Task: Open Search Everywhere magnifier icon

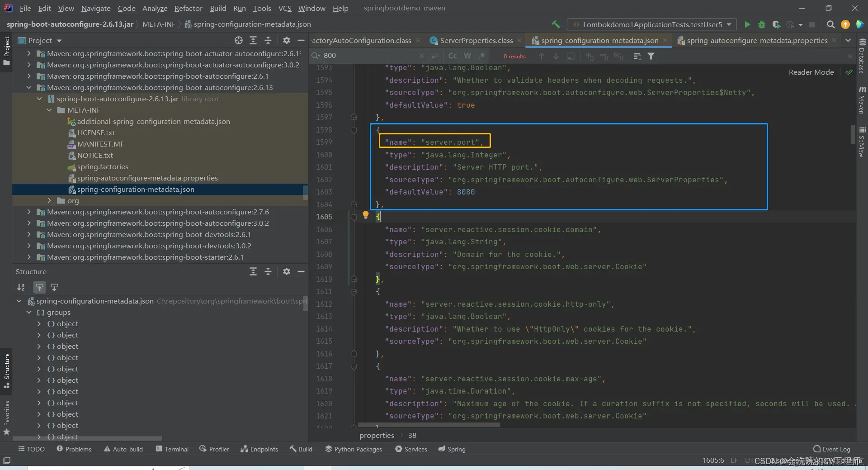Action: [830, 24]
